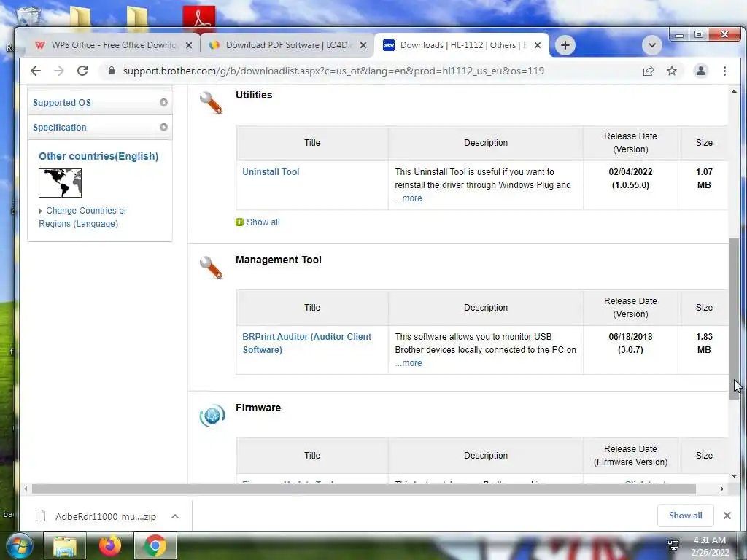Open File Explorer from taskbar
Viewport: 747px width, 560px height.
click(x=65, y=545)
